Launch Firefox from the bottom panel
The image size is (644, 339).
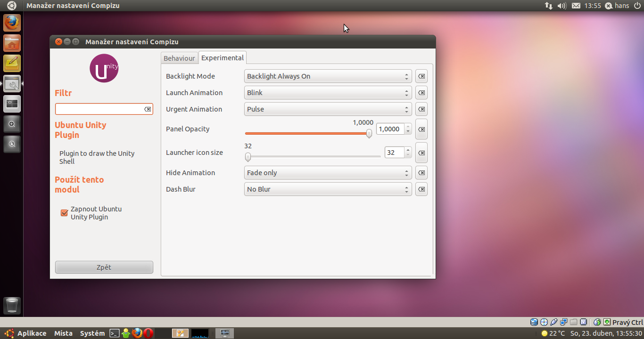point(137,333)
